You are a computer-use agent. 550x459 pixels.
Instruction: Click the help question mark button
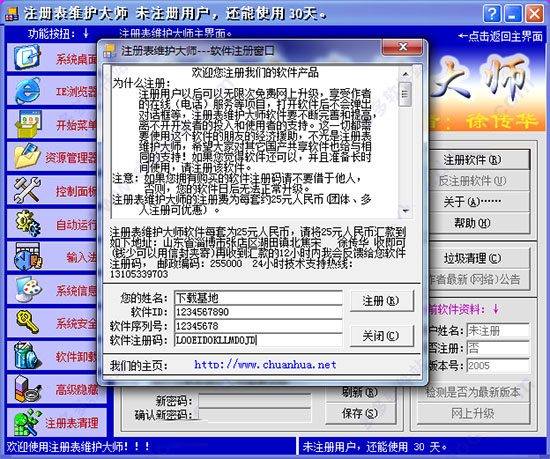(492, 14)
